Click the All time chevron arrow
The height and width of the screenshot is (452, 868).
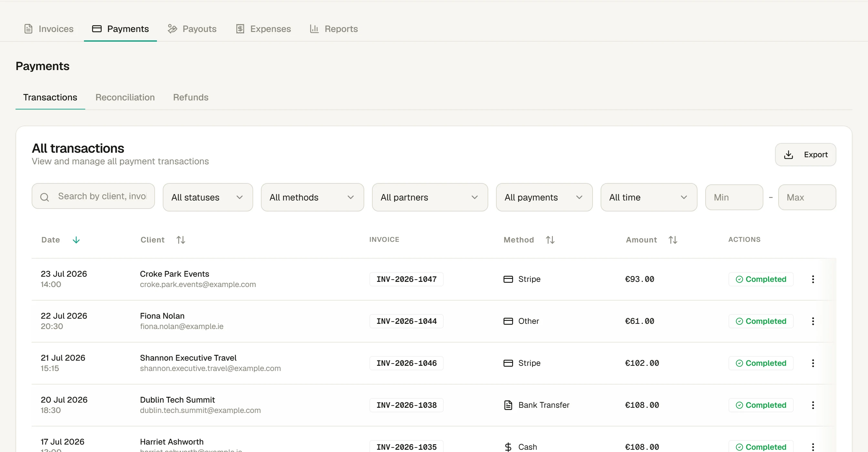click(684, 197)
